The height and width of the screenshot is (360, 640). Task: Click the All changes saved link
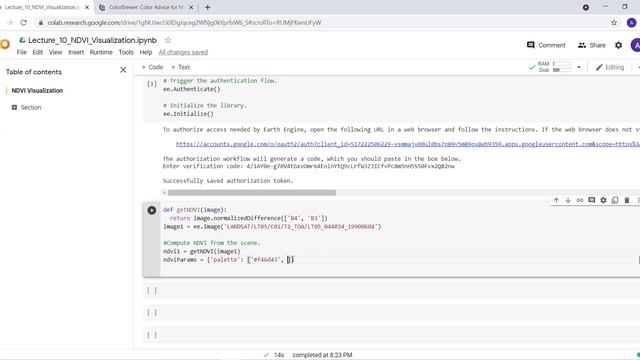183,52
